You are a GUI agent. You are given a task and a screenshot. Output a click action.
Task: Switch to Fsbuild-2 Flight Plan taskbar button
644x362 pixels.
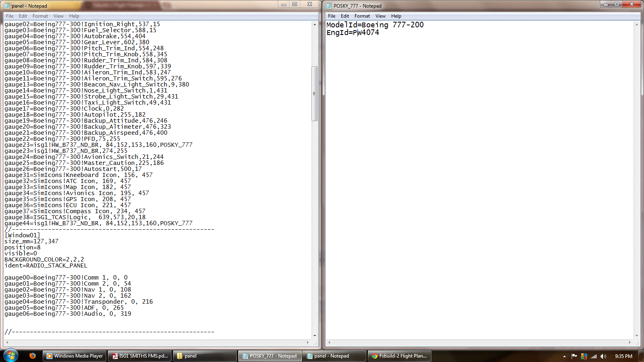point(400,356)
